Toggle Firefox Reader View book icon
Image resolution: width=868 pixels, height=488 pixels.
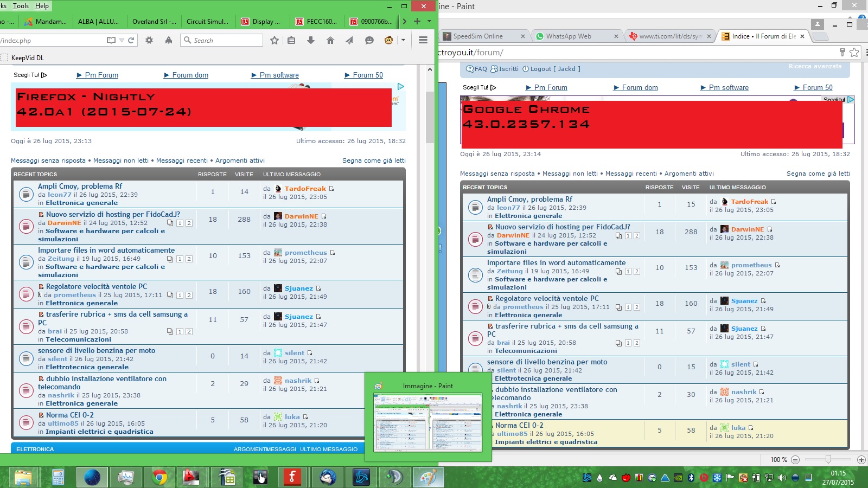[x=111, y=40]
